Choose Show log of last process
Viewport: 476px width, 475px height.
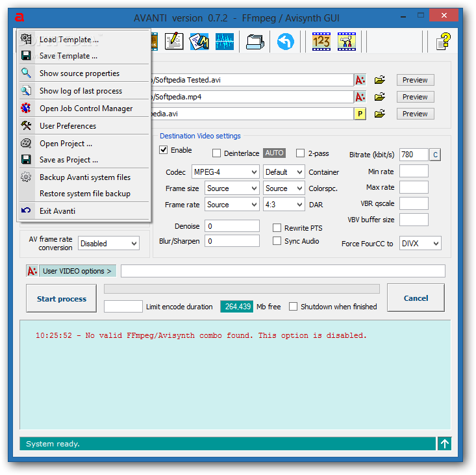pyautogui.click(x=84, y=91)
